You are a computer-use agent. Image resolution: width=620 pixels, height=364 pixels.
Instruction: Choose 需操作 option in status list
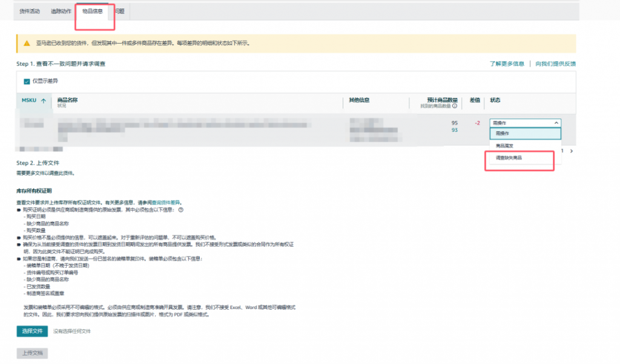tap(525, 134)
